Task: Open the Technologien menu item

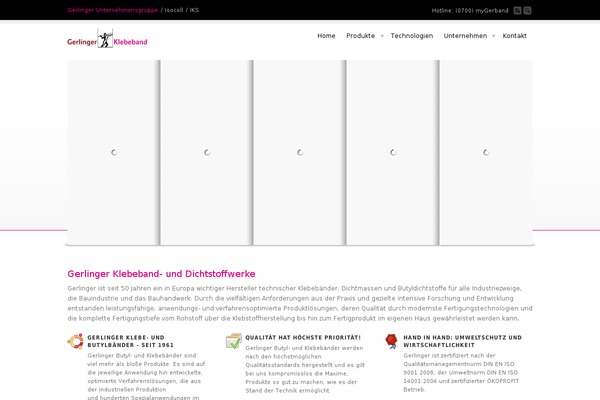Action: tap(412, 36)
